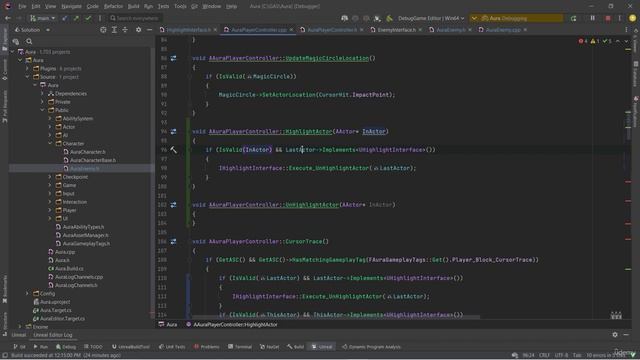
Task: Click the git push arrow icon
Action: pyautogui.click(x=76, y=18)
